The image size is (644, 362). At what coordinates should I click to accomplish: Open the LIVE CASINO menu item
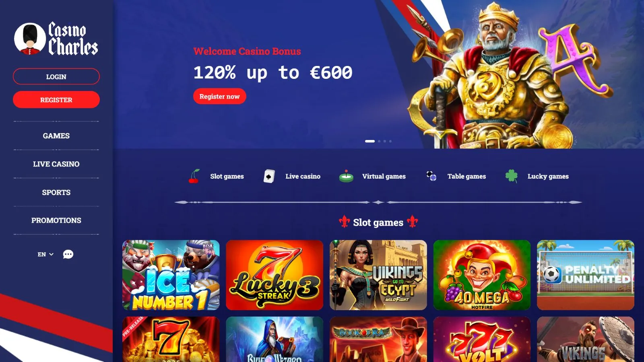click(x=56, y=164)
